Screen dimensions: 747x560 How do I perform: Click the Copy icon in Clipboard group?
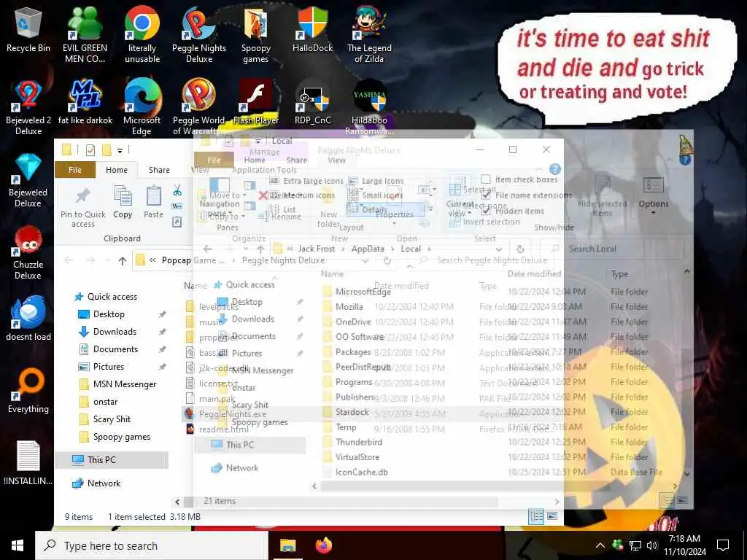point(123,202)
